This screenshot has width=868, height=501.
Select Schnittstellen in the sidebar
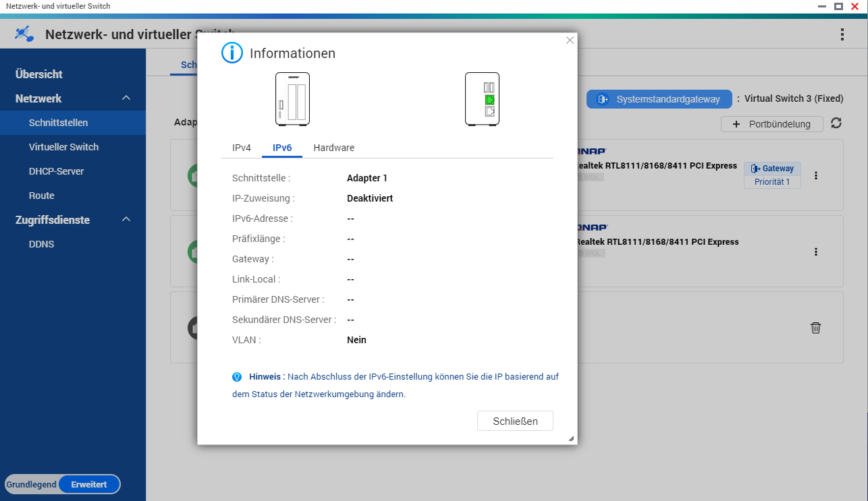(x=73, y=123)
